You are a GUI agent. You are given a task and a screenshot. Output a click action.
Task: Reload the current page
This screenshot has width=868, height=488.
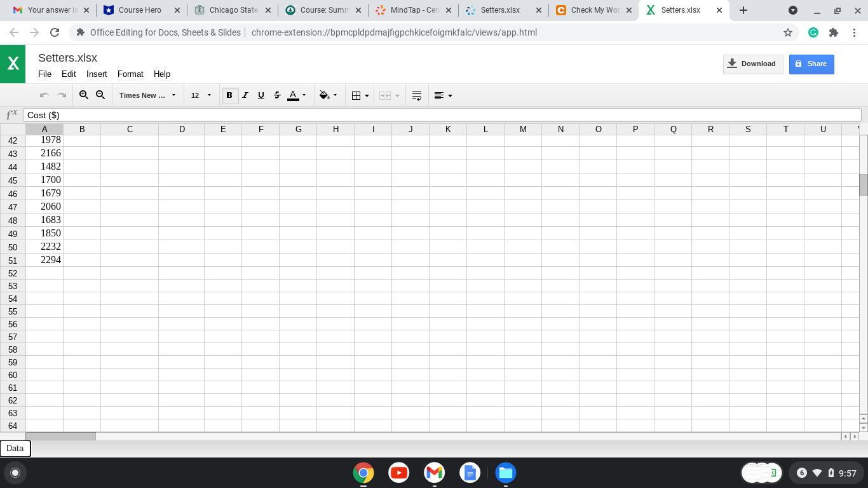(55, 32)
